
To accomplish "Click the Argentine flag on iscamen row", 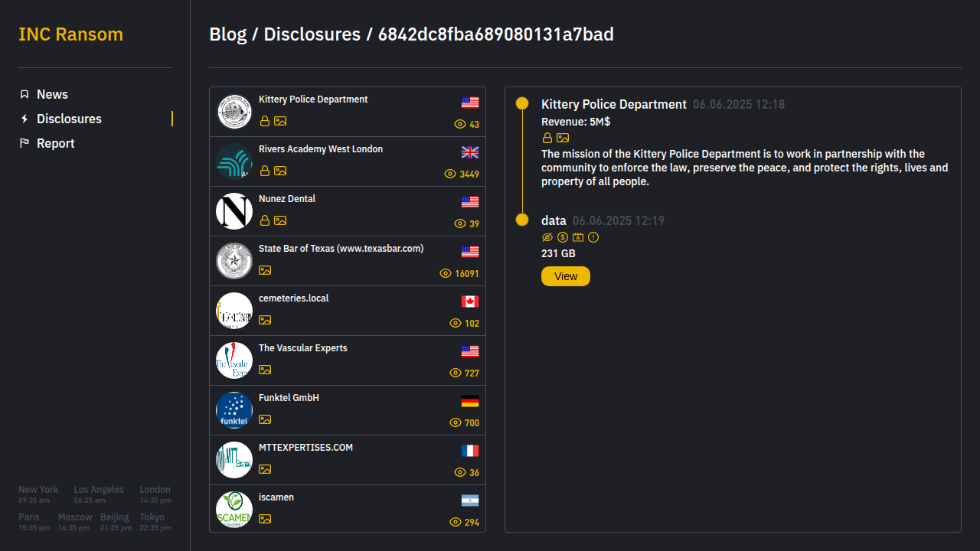I will (470, 500).
